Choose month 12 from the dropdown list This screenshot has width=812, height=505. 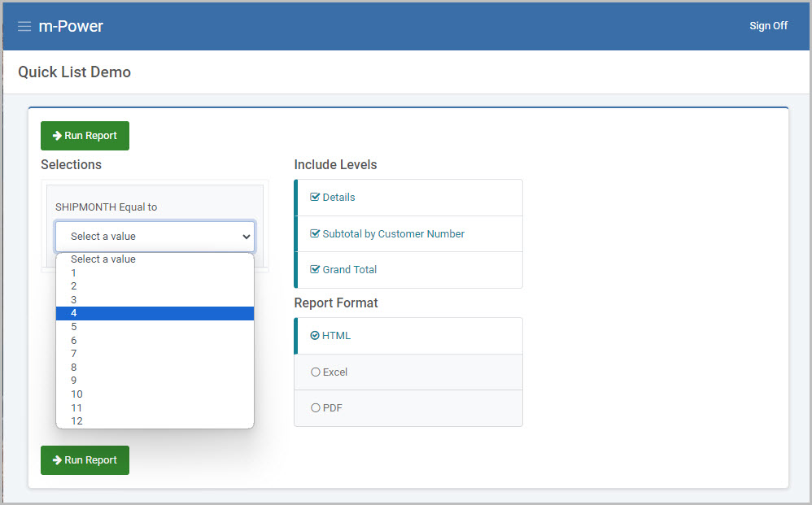click(x=155, y=421)
